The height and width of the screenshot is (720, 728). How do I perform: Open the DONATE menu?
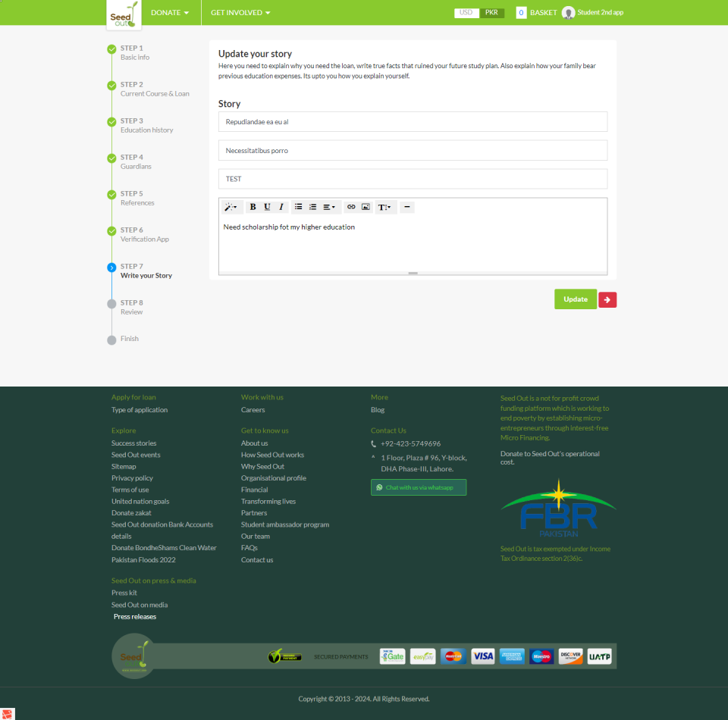170,13
